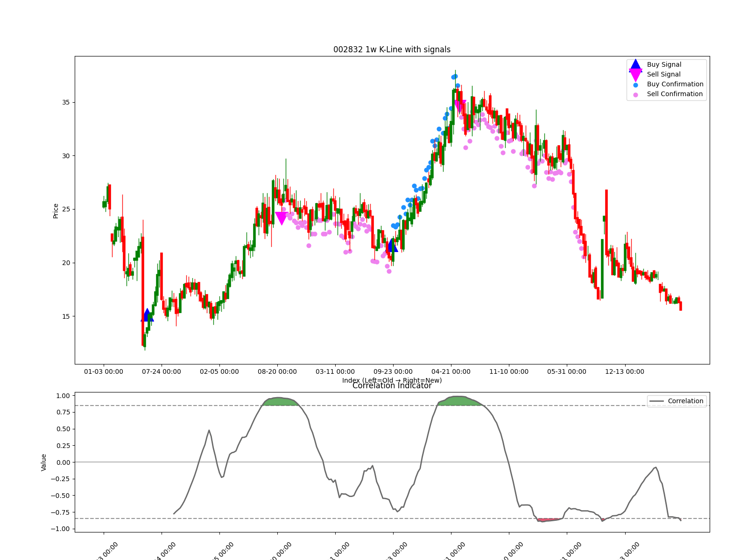Click the 01-03 00:00 x-axis tick label
This screenshot has width=747, height=560.
104,372
